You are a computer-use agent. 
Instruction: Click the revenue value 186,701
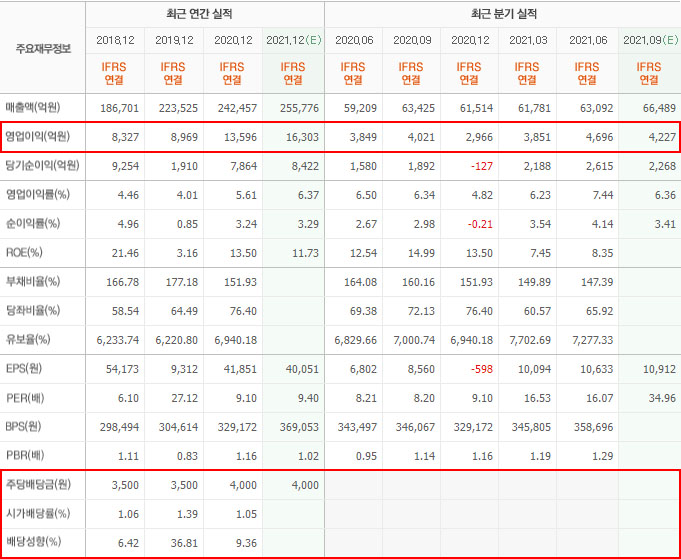(x=119, y=108)
